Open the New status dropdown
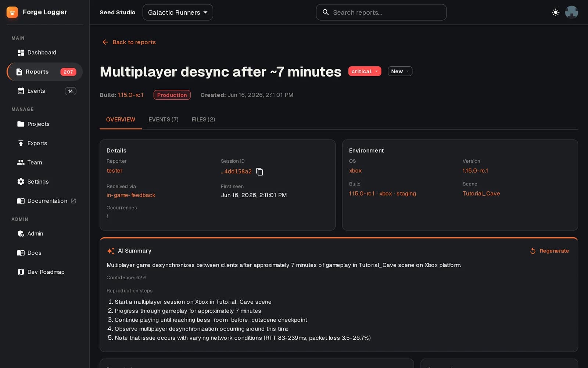The height and width of the screenshot is (368, 588). [400, 71]
